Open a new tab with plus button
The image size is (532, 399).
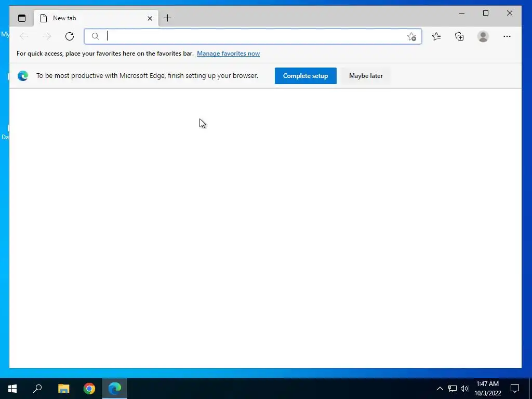(168, 18)
